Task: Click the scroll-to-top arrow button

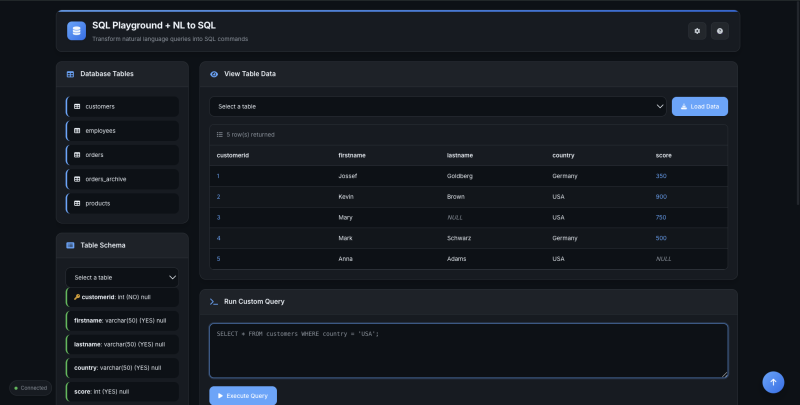Action: point(772,382)
